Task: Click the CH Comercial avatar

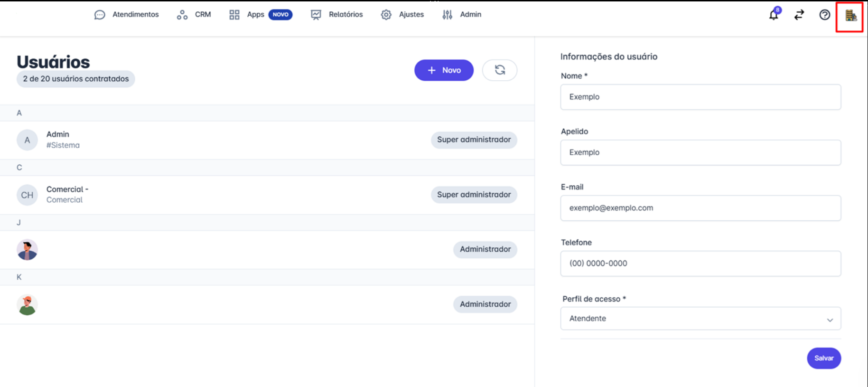Action: coord(27,195)
